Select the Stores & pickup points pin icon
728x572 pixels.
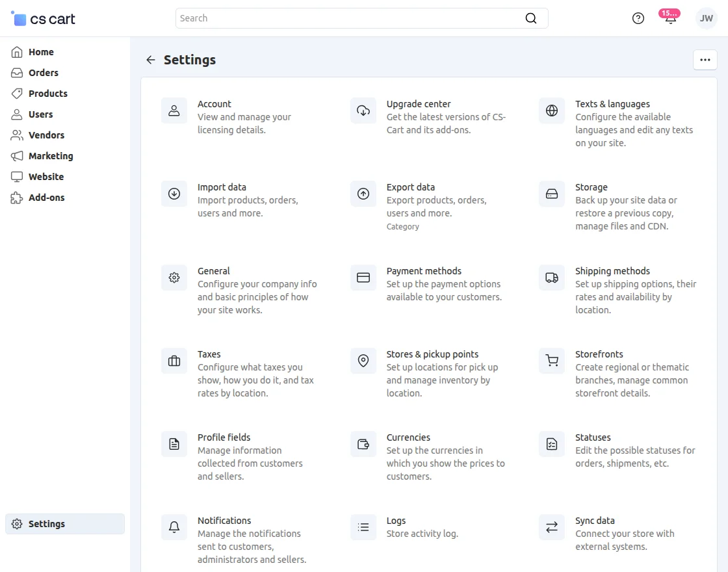coord(363,361)
